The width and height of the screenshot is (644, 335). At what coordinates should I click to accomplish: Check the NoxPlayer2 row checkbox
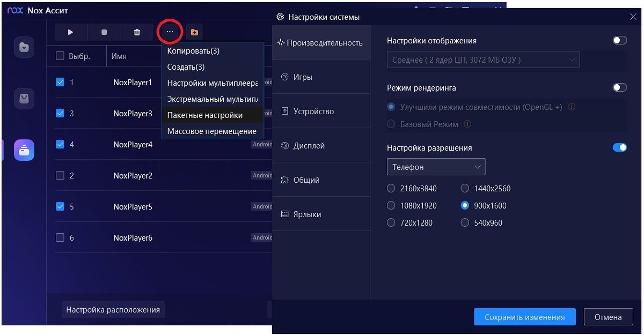pyautogui.click(x=60, y=176)
